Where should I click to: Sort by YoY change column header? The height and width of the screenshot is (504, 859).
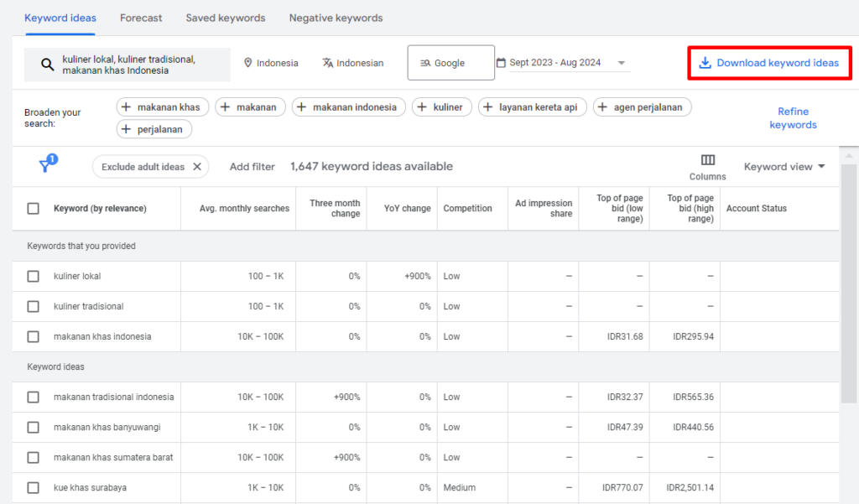pos(407,209)
